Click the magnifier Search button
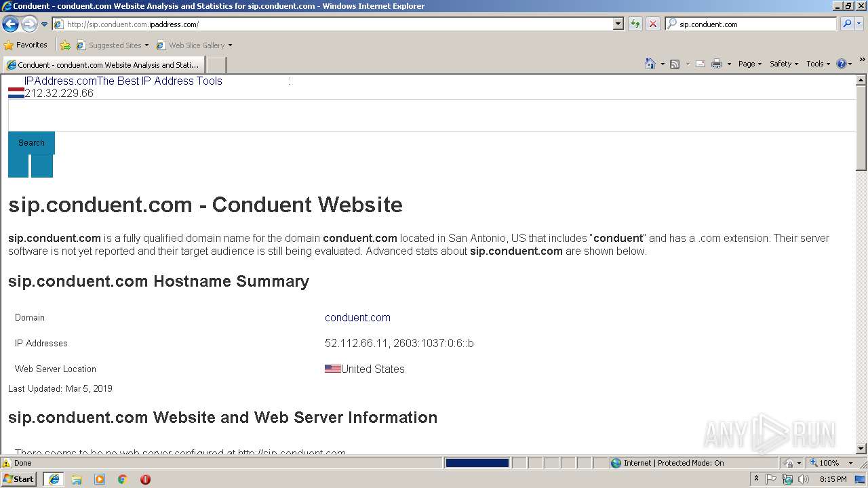 [x=846, y=24]
